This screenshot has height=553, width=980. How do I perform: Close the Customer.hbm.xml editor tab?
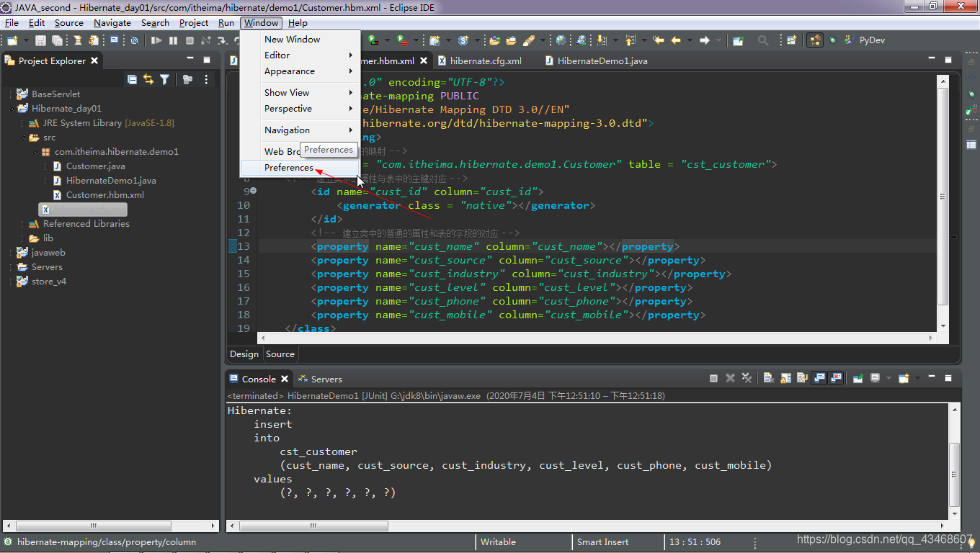(x=424, y=61)
